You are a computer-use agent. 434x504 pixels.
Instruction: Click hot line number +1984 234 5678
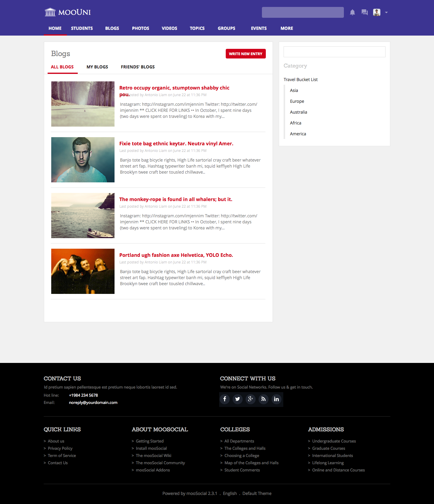[x=83, y=395]
